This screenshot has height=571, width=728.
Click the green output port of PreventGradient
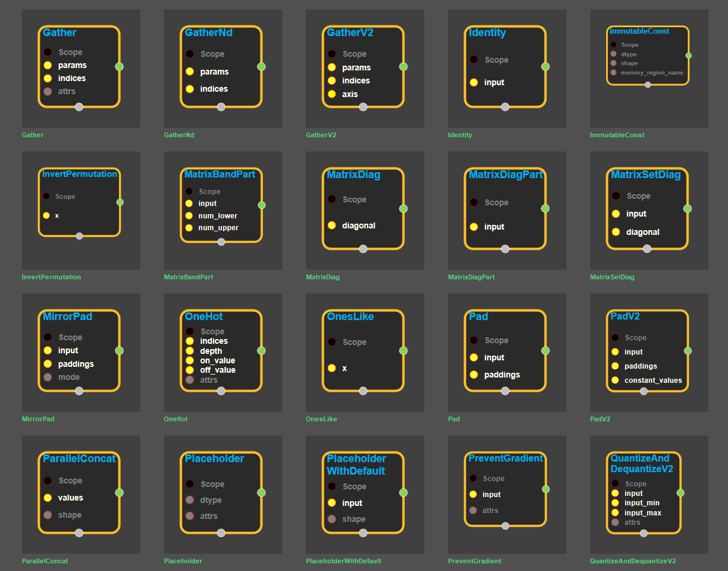[x=545, y=489]
